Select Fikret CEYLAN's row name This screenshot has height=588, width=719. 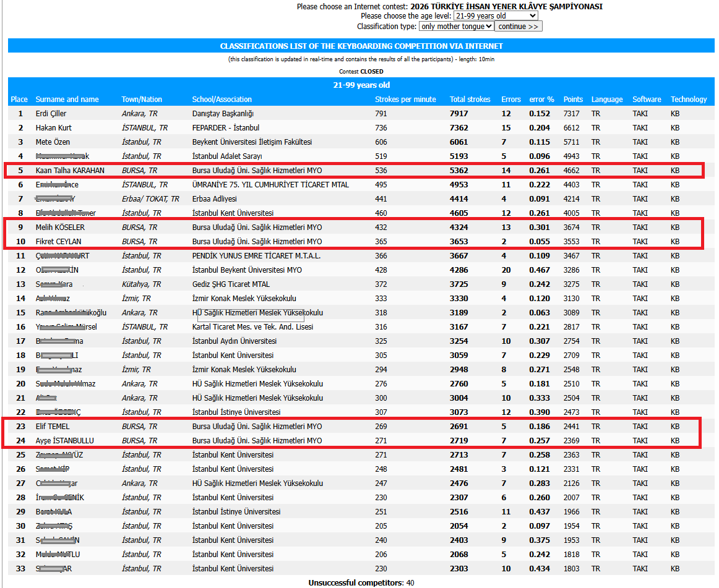pyautogui.click(x=58, y=242)
